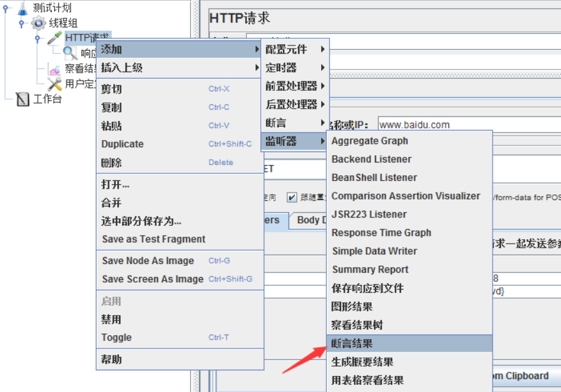
Task: Choose 剪切 from the context menu
Action: click(180, 89)
